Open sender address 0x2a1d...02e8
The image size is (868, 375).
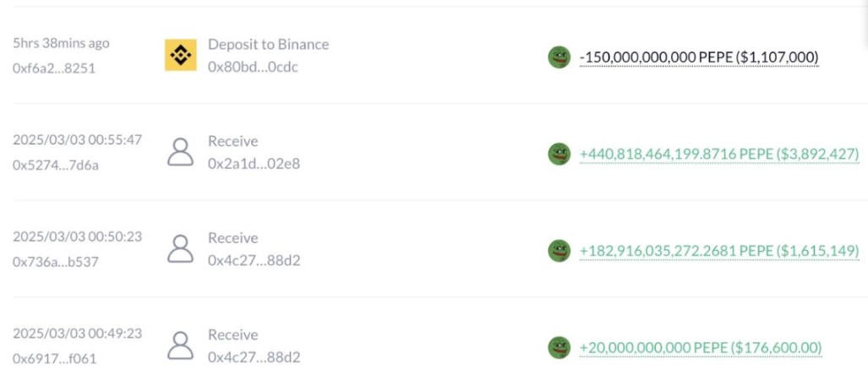254,164
